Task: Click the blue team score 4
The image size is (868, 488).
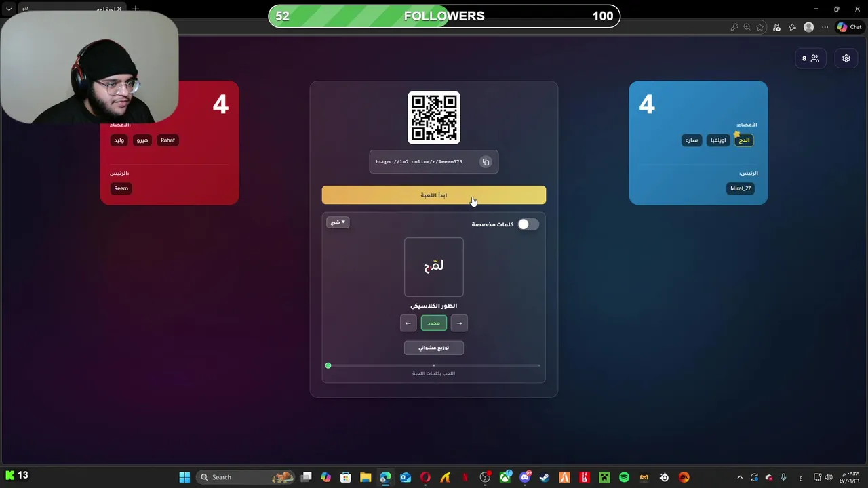Action: (647, 105)
